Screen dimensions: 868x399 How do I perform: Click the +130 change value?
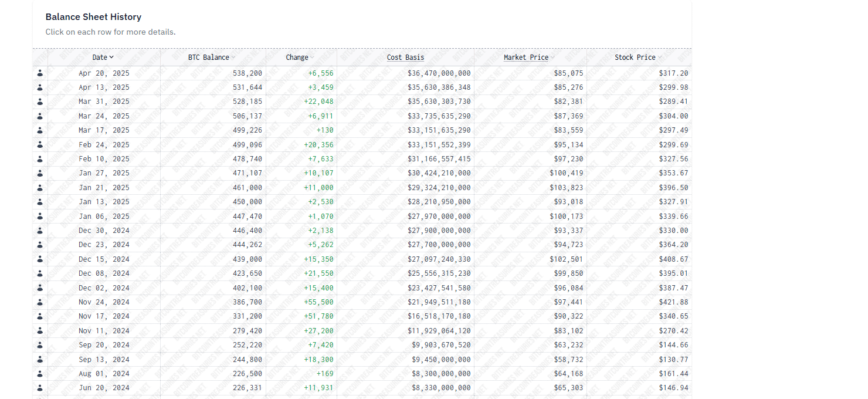(325, 130)
